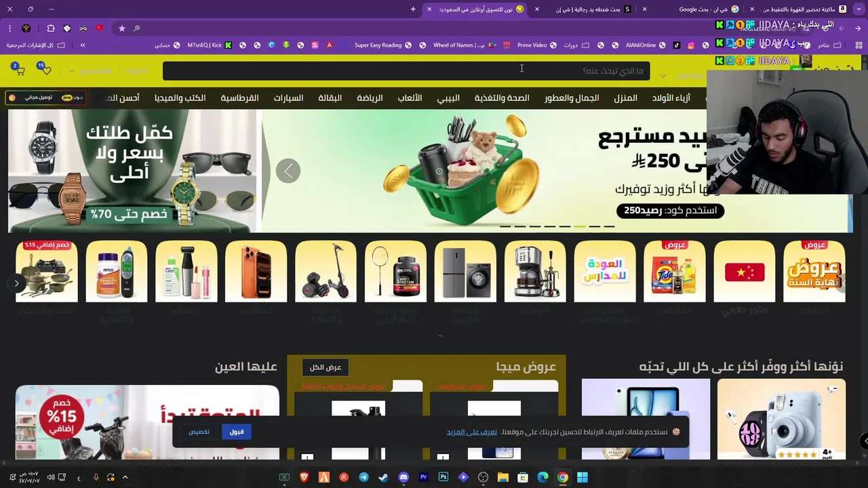
Task: Click the red extension icon in Chrome toolbar
Action: coord(99,28)
